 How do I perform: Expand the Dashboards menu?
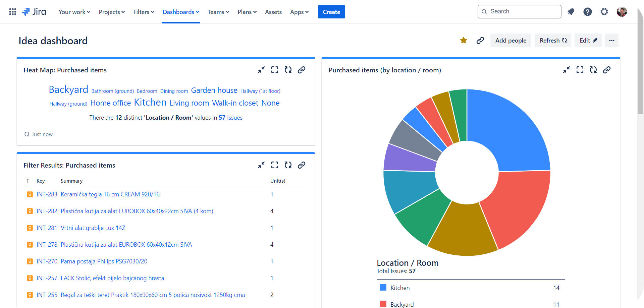181,12
